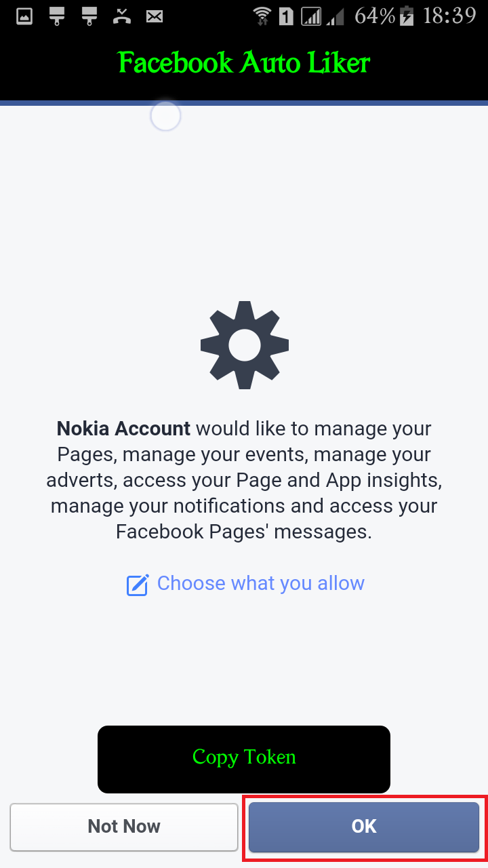Click the gear permissions icon

(244, 344)
